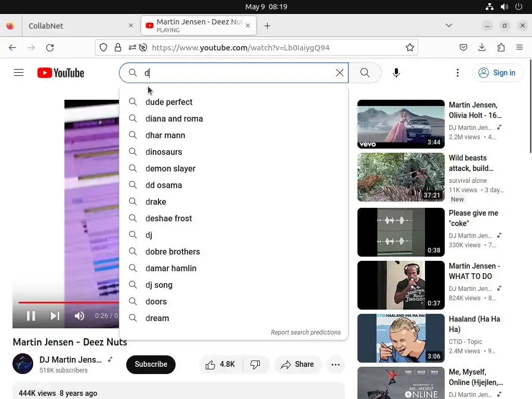Screen dimensions: 532x399
Task: Choose 'demon slayer' suggestion
Action: [x=233, y=168]
